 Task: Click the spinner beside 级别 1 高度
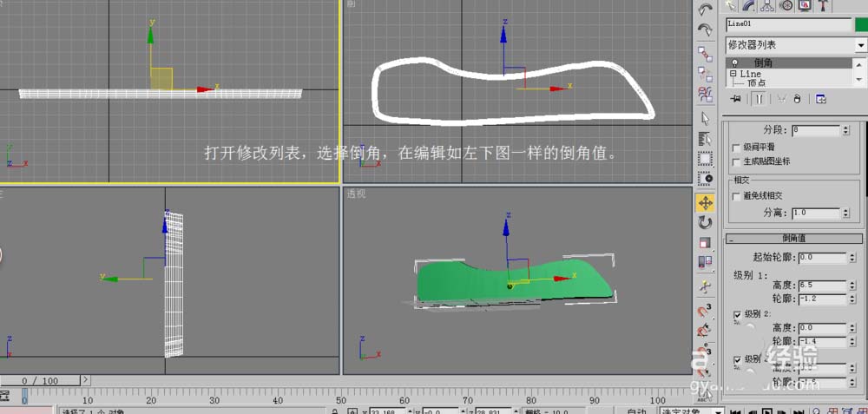tap(851, 285)
